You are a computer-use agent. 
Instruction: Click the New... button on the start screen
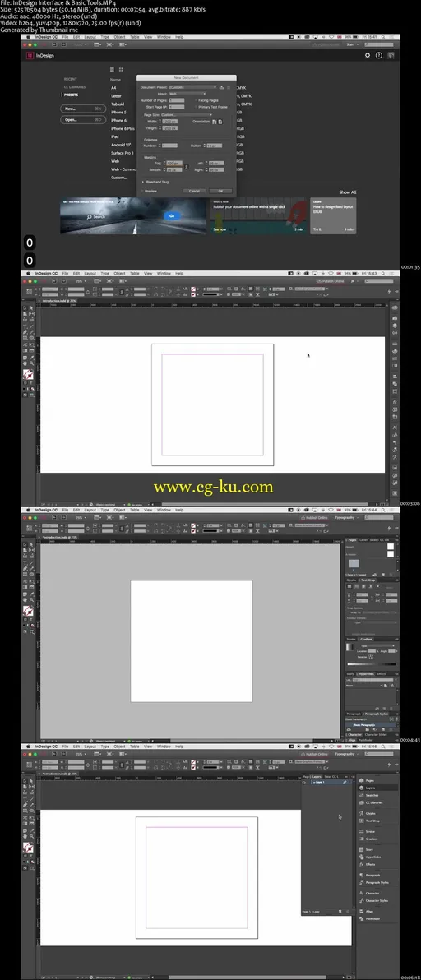pos(82,109)
